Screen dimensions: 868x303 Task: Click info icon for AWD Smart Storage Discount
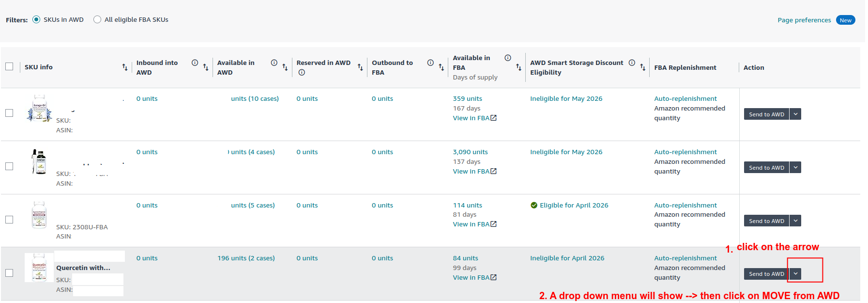(x=632, y=63)
